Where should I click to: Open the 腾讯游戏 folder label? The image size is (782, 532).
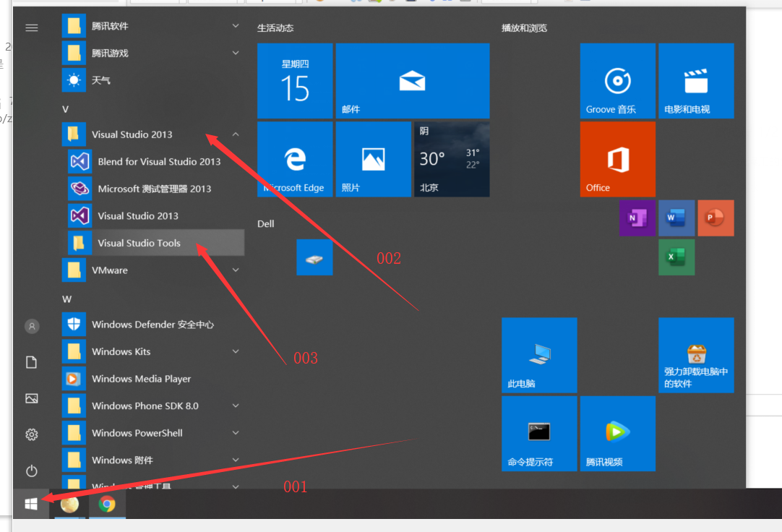[x=111, y=53]
